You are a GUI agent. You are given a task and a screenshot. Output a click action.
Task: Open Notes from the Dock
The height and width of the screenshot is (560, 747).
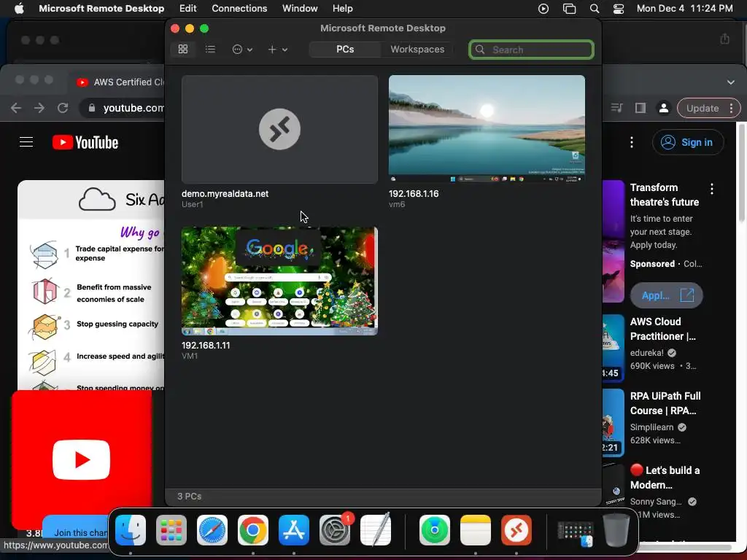476,530
